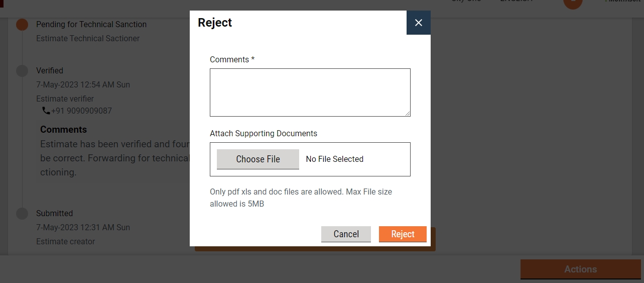Click the 'No File Selected' text
The image size is (644, 283).
pos(334,159)
